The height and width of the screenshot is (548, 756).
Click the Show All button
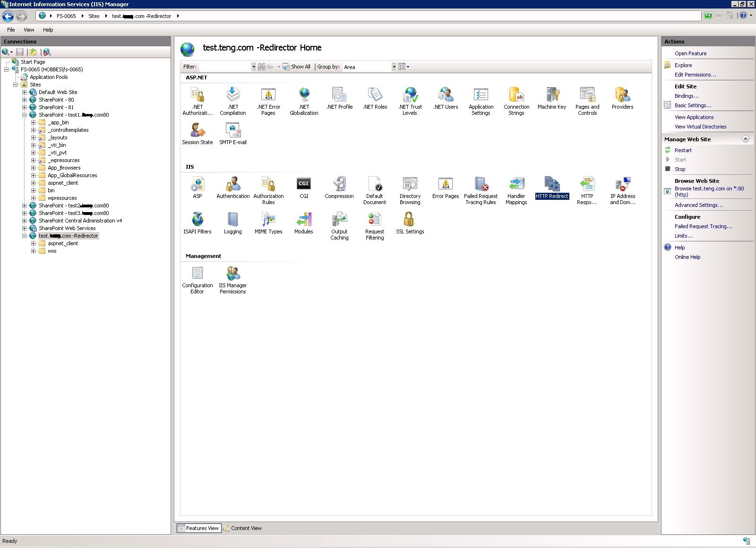pos(297,67)
